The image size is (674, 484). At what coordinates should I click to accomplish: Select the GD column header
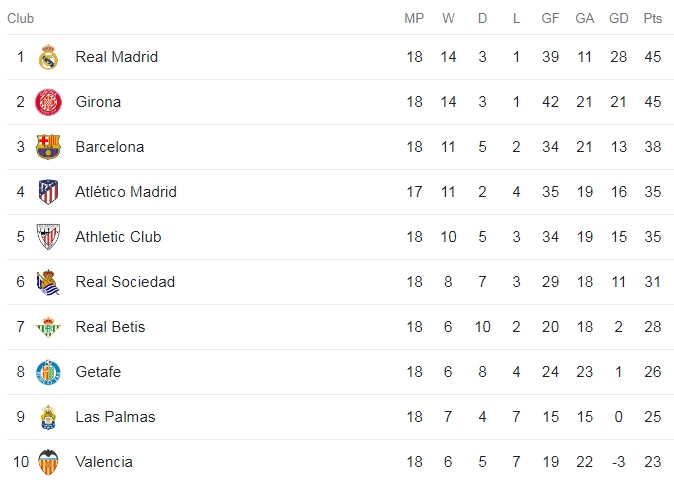coord(619,18)
